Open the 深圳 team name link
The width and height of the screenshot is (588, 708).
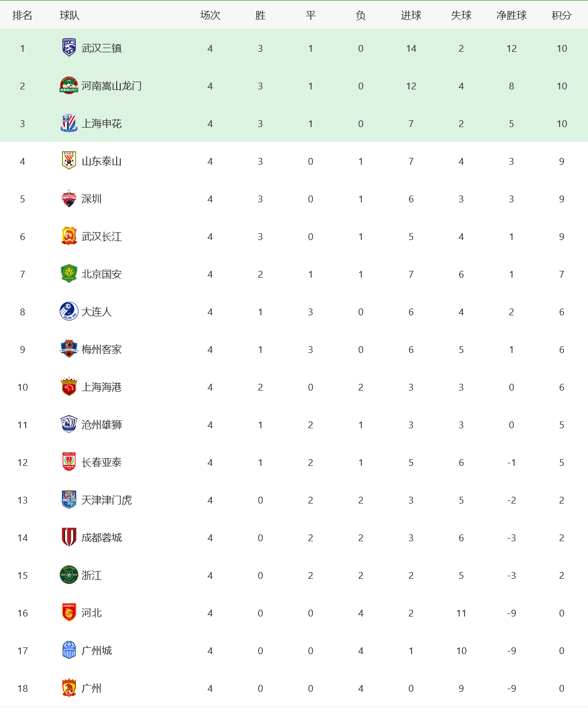tap(92, 199)
